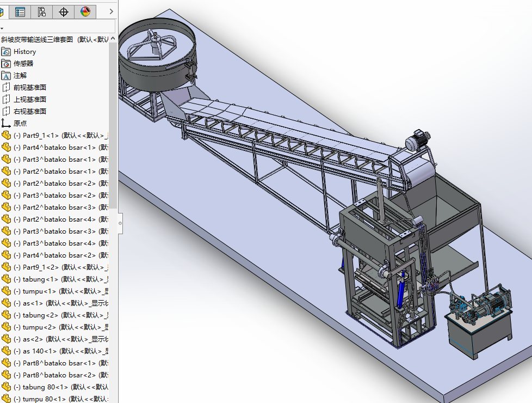Viewport: 532px width, 403px height.
Task: Click the Part2^batako bsar<3> part icon
Action: coord(6,207)
